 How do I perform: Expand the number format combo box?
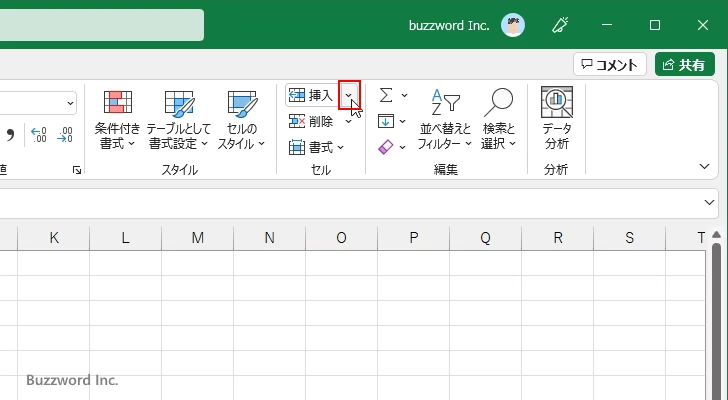(x=71, y=103)
